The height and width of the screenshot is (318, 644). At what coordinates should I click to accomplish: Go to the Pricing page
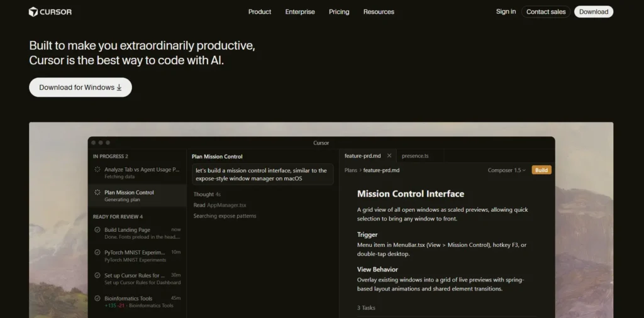tap(339, 12)
